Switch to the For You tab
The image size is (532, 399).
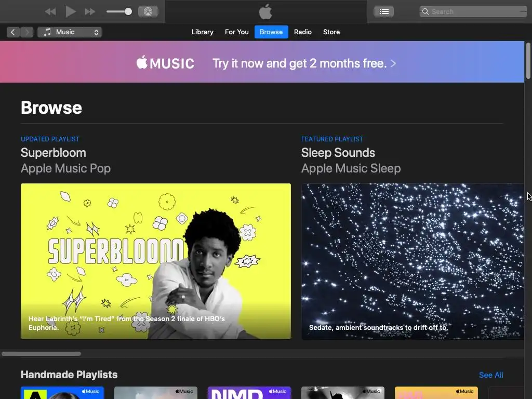pos(237,32)
